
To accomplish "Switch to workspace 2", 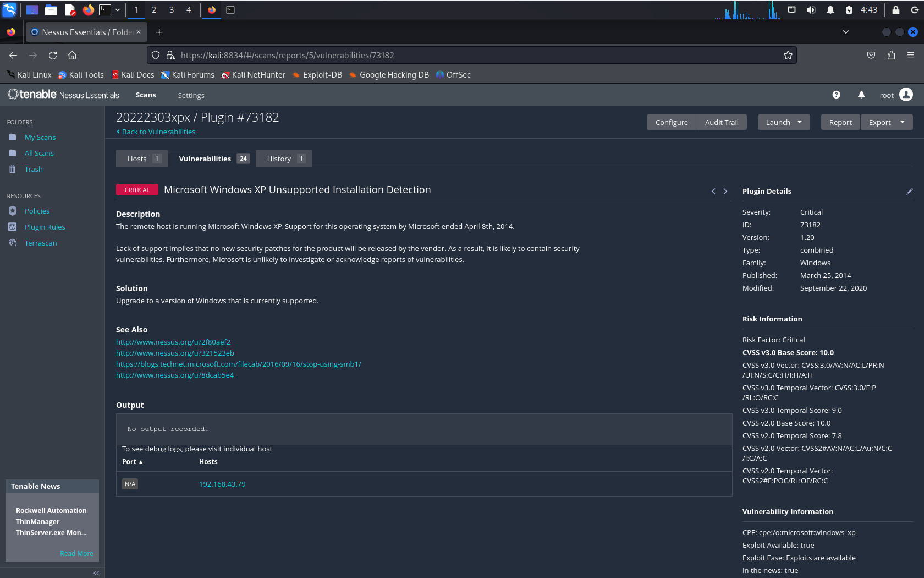I will [154, 10].
